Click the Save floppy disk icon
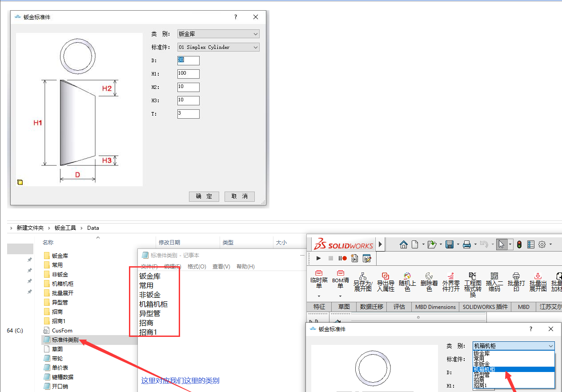This screenshot has width=562, height=392. (449, 244)
